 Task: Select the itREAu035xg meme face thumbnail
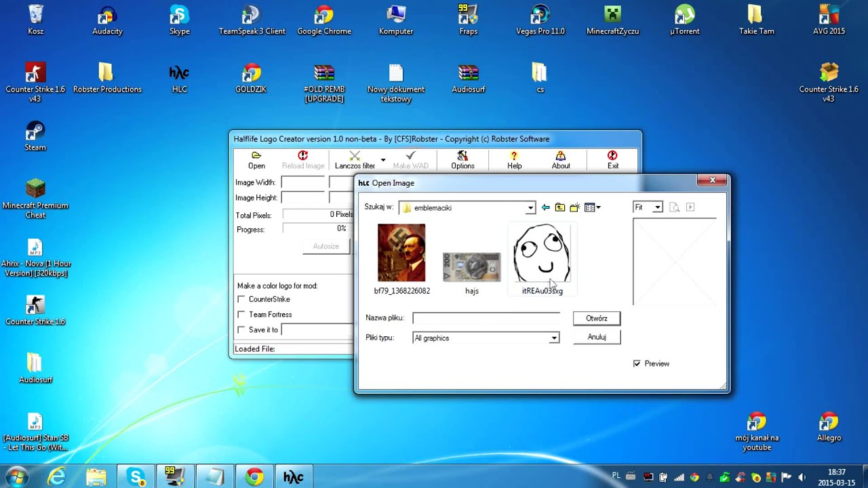pyautogui.click(x=542, y=253)
